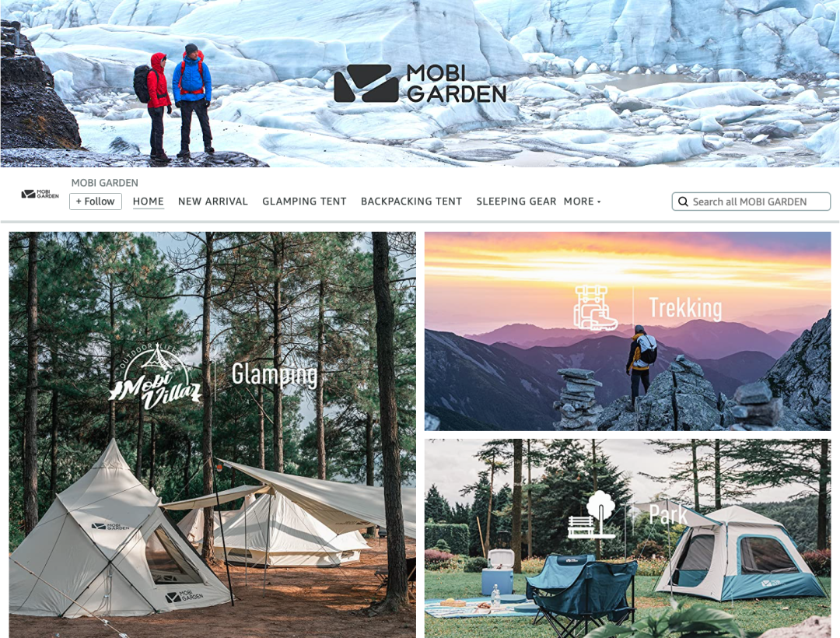840x638 pixels.
Task: Open the SLEEPING GEAR section
Action: click(516, 202)
